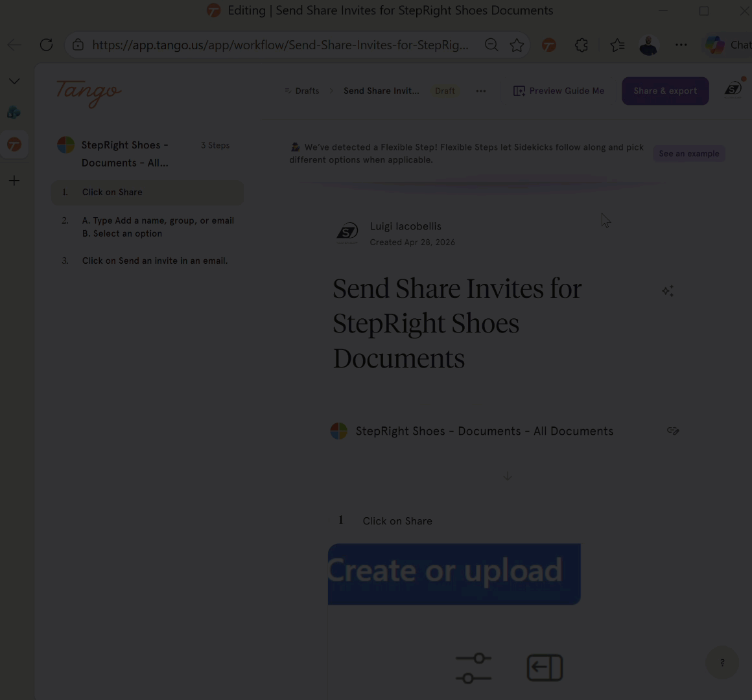752x700 pixels.
Task: Click the Draft status badge
Action: [x=445, y=91]
